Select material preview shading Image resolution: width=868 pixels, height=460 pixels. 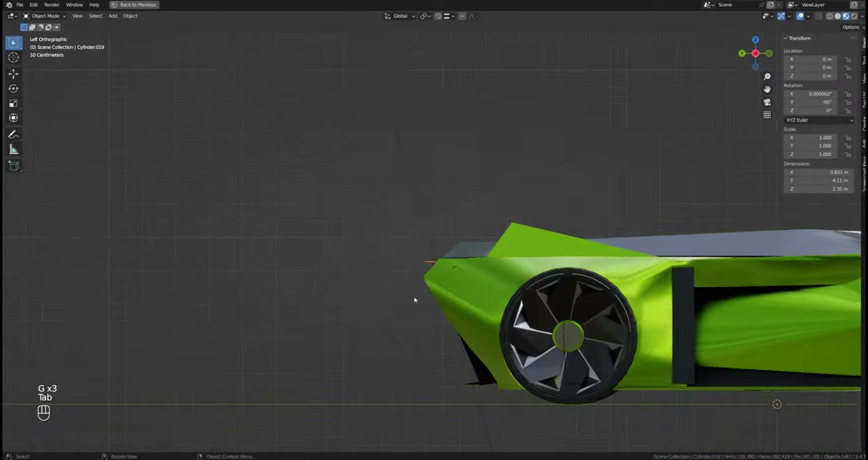tap(846, 16)
